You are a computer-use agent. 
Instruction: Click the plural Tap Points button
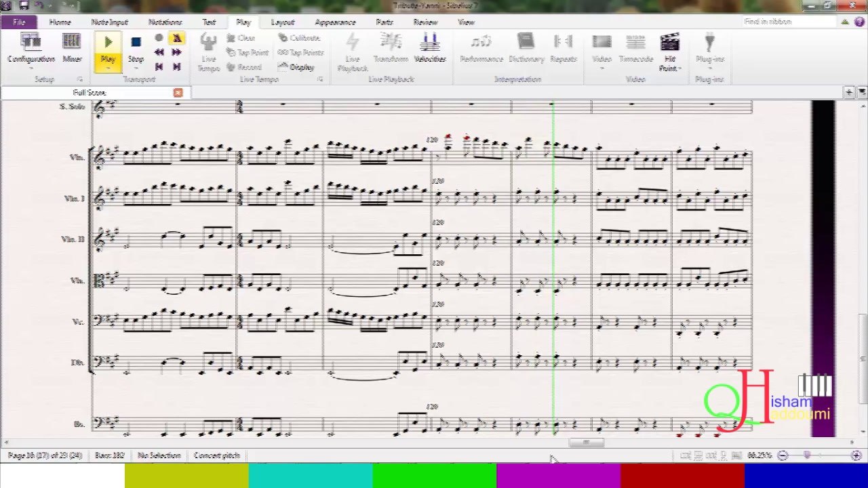point(300,52)
